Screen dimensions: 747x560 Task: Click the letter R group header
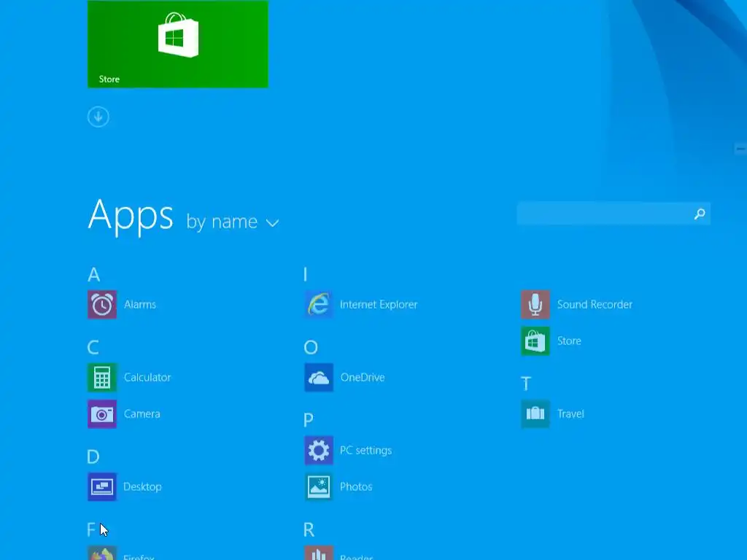309,530
